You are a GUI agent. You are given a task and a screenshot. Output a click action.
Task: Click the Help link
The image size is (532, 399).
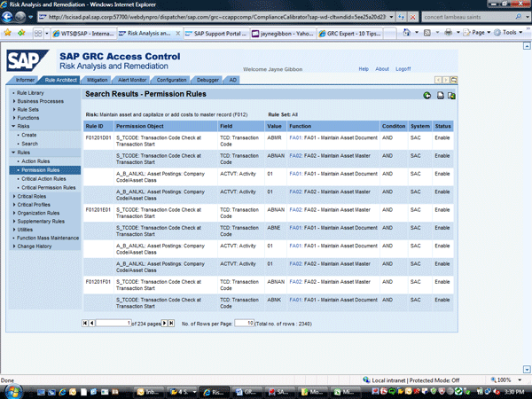tap(364, 69)
